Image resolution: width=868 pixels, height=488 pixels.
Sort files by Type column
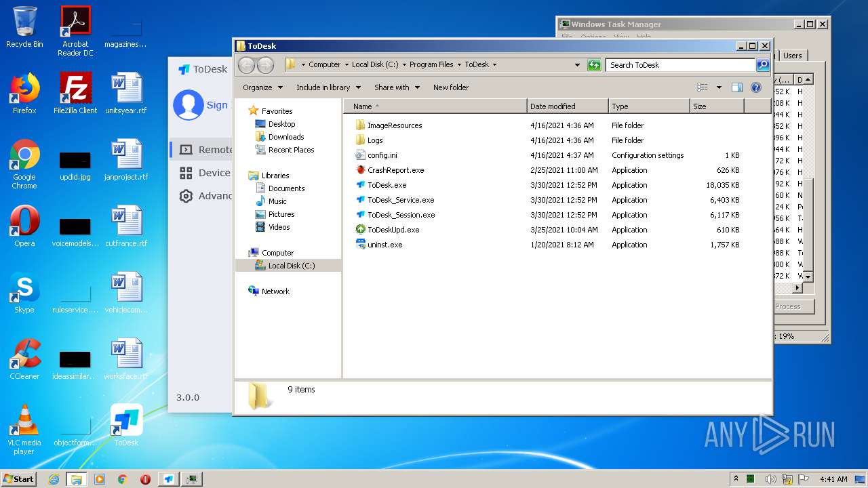649,106
